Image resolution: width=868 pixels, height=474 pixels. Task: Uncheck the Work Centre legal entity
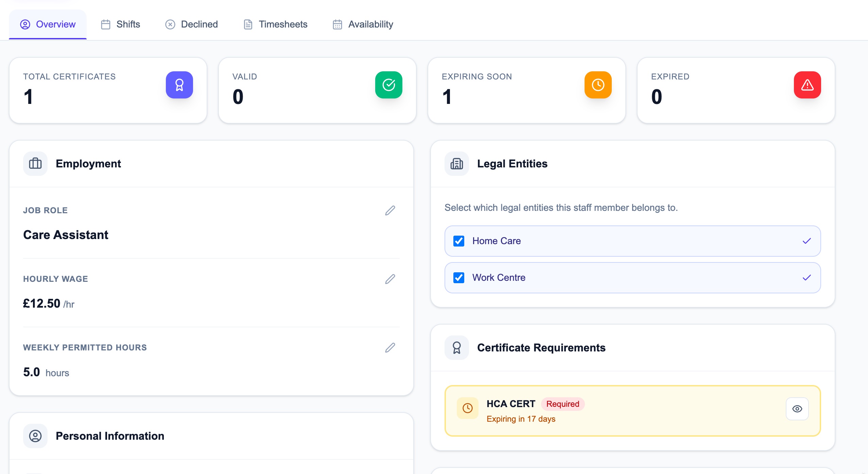tap(459, 277)
